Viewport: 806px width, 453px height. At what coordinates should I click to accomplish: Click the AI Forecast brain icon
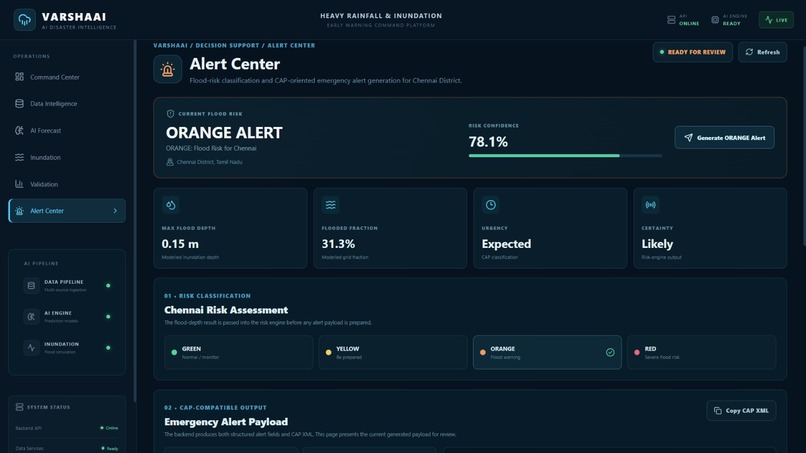coord(19,131)
